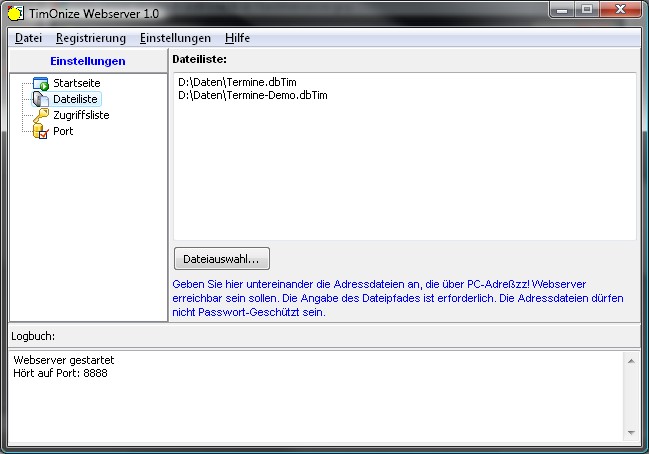Viewport: 649px width, 454px height.
Task: Click the D:\Daten\Termine.dbTim line
Action: (237, 82)
